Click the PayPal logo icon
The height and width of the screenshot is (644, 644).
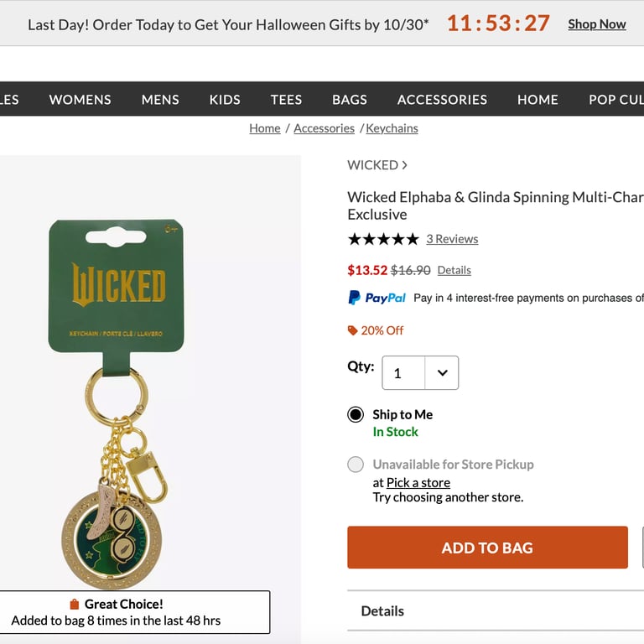(x=377, y=298)
